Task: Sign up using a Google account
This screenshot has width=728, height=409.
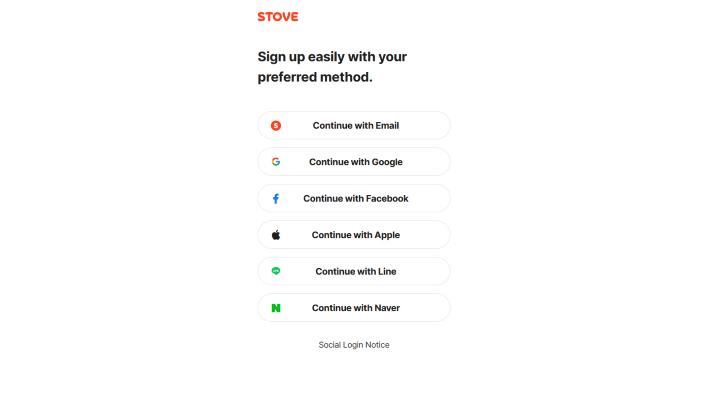Action: [x=355, y=162]
